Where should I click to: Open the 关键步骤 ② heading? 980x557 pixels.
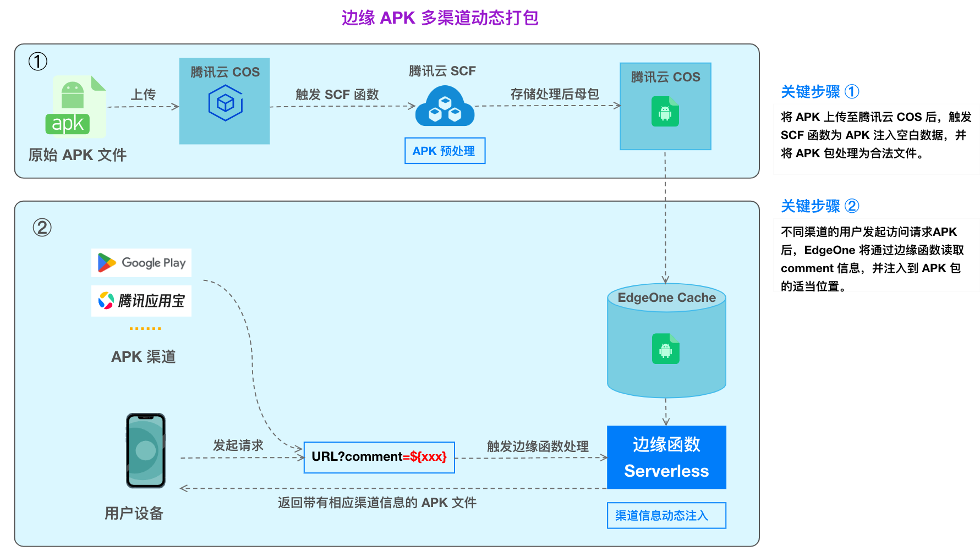coord(820,206)
